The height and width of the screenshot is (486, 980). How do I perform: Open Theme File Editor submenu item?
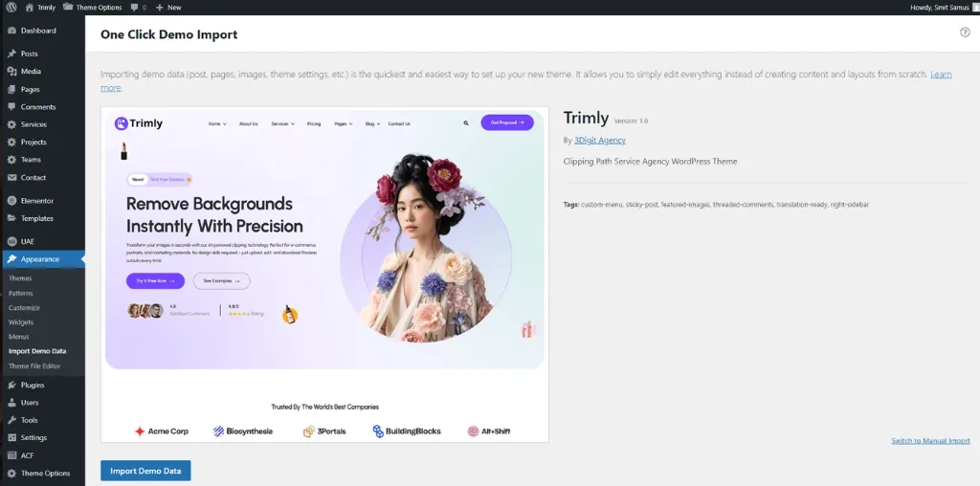click(34, 366)
